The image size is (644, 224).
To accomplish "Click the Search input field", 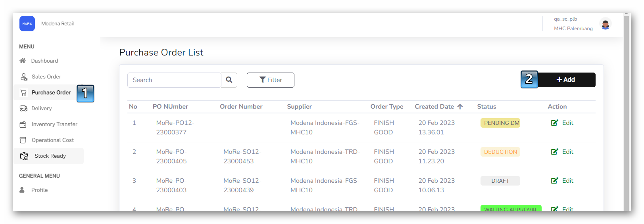I will click(x=174, y=80).
